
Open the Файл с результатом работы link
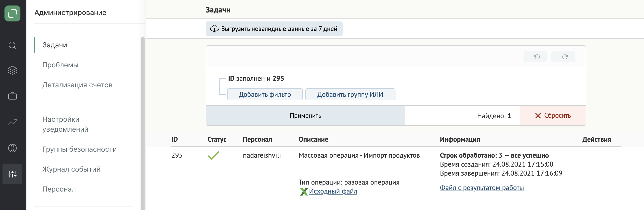[481, 188]
